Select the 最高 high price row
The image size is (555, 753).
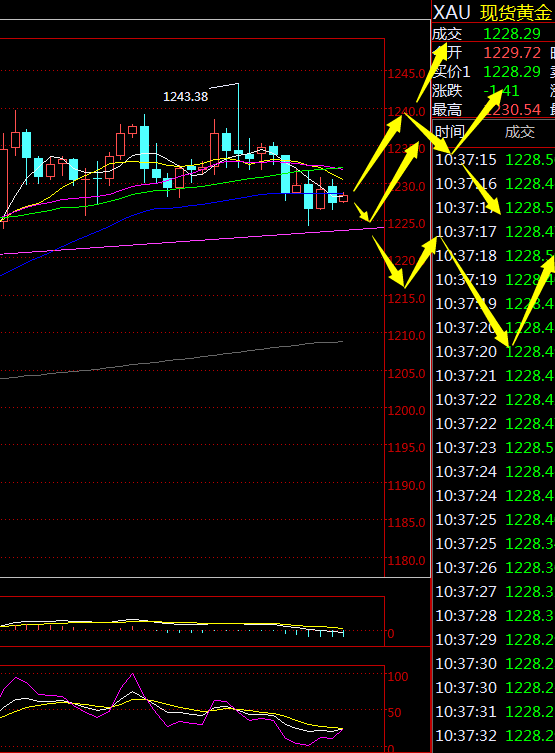(x=494, y=109)
